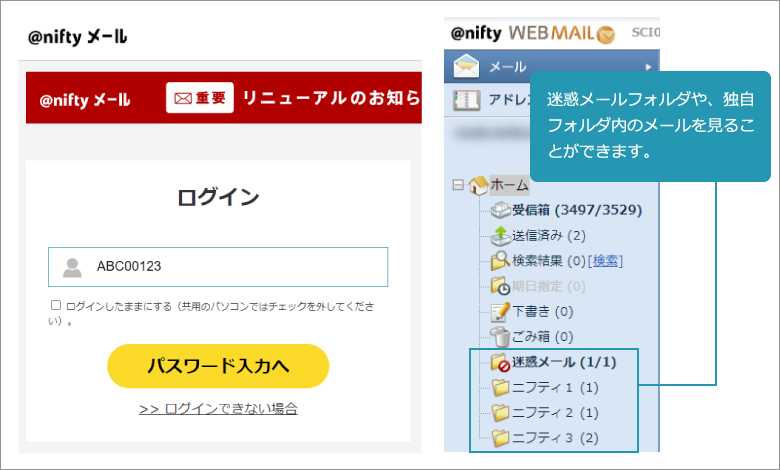This screenshot has width=780, height=470.
Task: Click the [検索] link next to 検索結果
Action: click(x=605, y=261)
